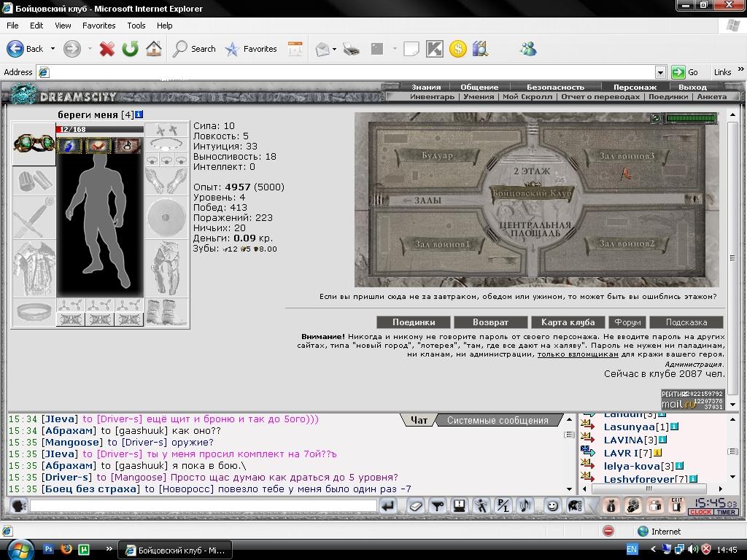747x560 pixels.
Task: Open the Favorites menu in IE menu bar
Action: tap(98, 26)
